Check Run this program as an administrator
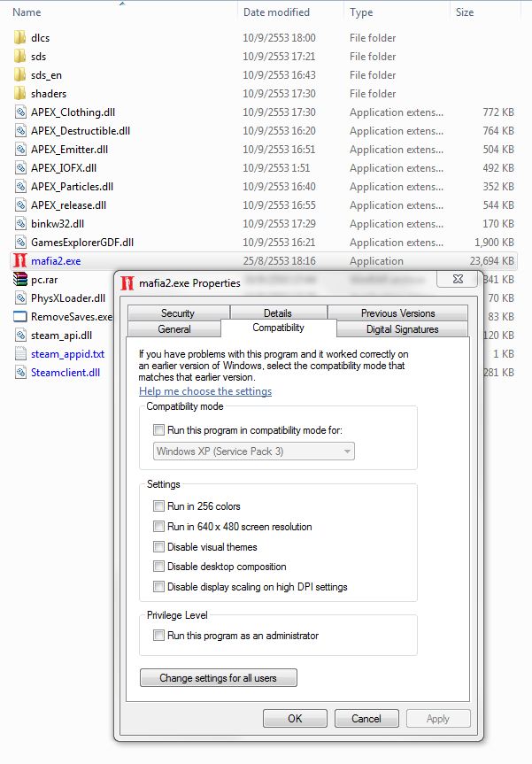 [158, 636]
